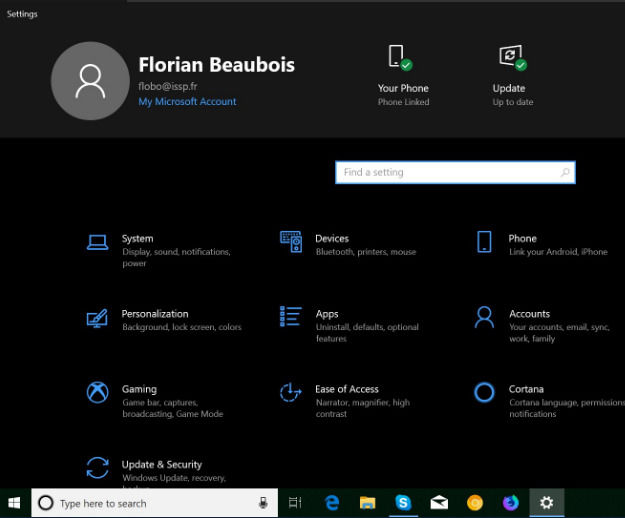Launch Microsoft Edge from the taskbar
Viewport: 625px width, 518px height.
coord(332,503)
